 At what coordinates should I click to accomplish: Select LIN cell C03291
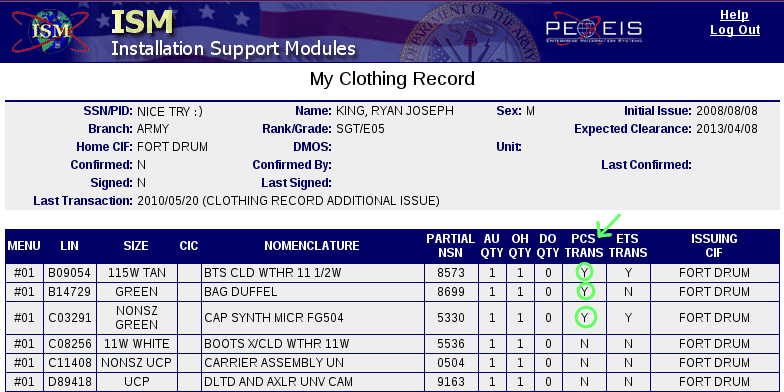click(70, 318)
